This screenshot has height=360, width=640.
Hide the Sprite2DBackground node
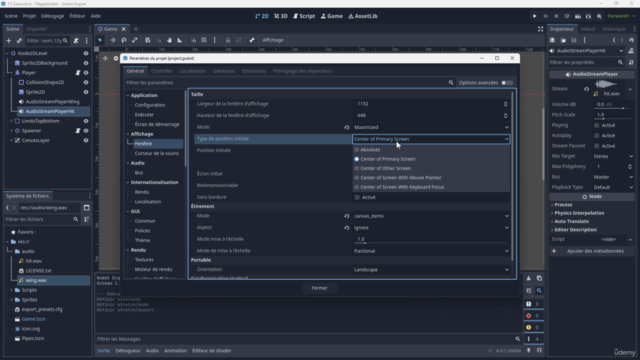86,63
